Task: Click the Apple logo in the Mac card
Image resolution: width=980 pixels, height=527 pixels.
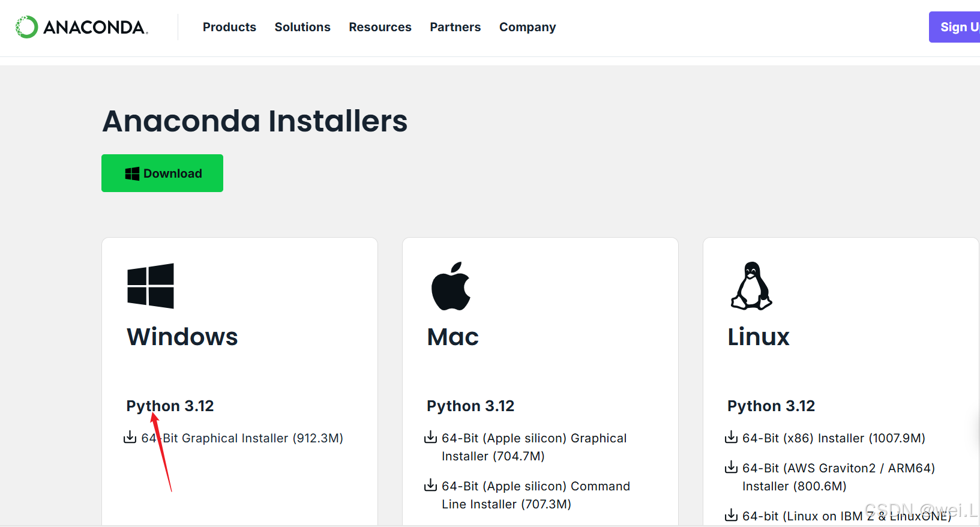Action: (451, 286)
